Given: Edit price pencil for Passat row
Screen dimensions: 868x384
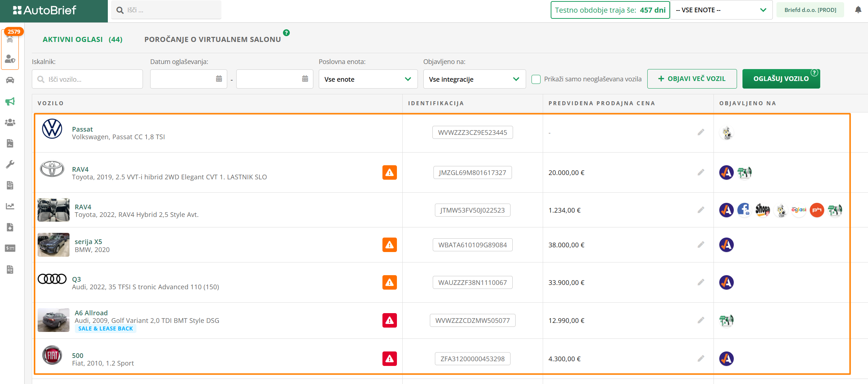Looking at the screenshot, I should pyautogui.click(x=701, y=132).
